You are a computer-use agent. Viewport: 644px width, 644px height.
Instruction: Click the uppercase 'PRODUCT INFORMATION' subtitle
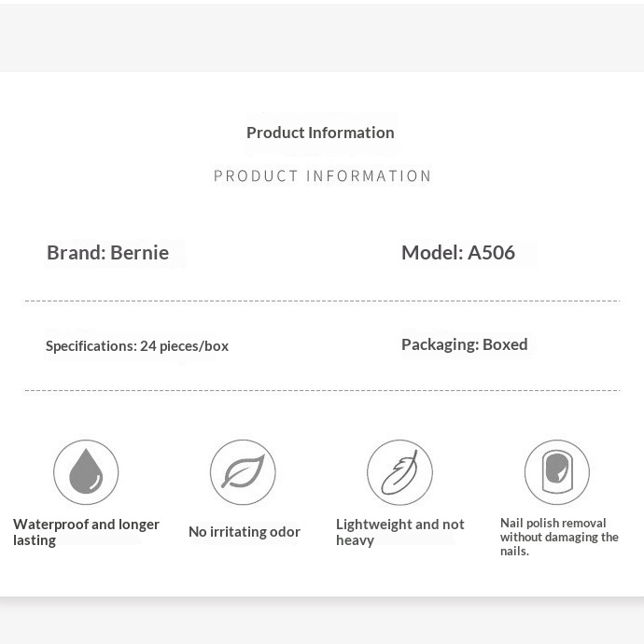click(322, 175)
